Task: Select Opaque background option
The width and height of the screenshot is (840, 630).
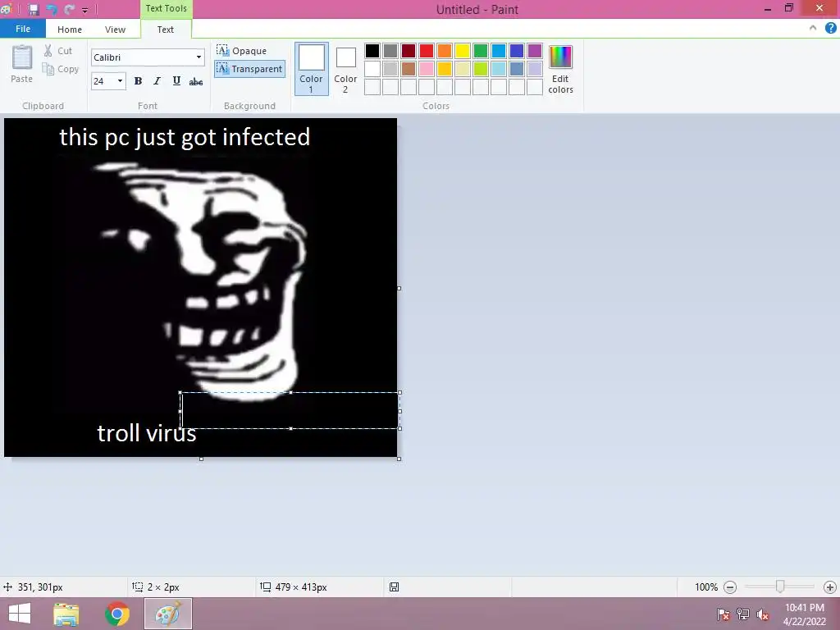Action: 242,50
